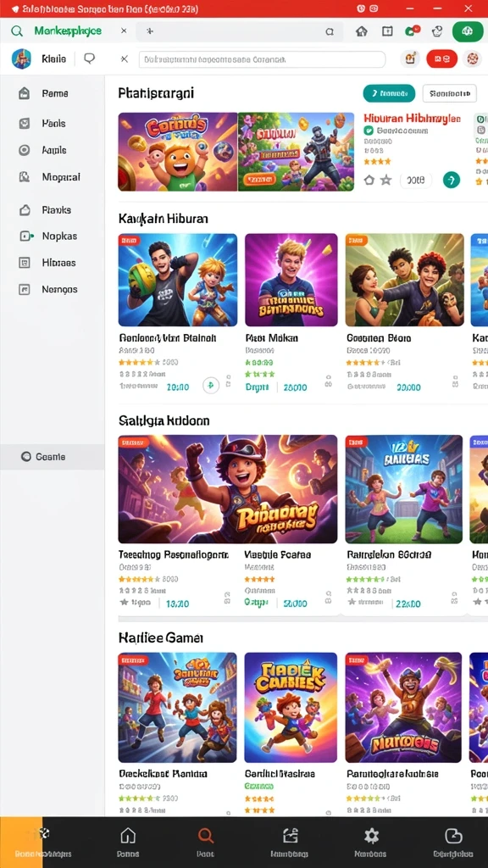Click inside the search input field
The width and height of the screenshot is (488, 868).
click(263, 59)
